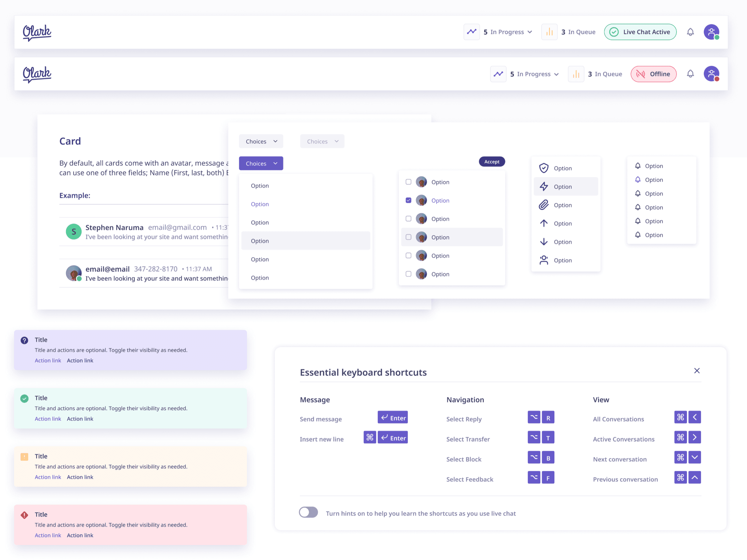Image resolution: width=747 pixels, height=560 pixels.
Task: Select first Option in Choices menu
Action: (306, 186)
